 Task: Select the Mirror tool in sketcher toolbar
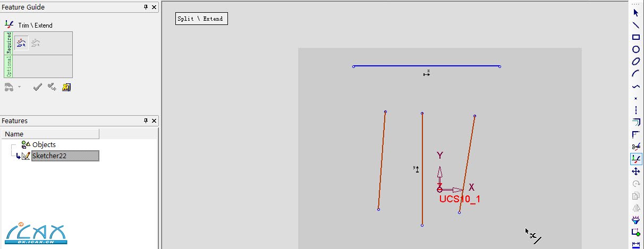(x=635, y=208)
